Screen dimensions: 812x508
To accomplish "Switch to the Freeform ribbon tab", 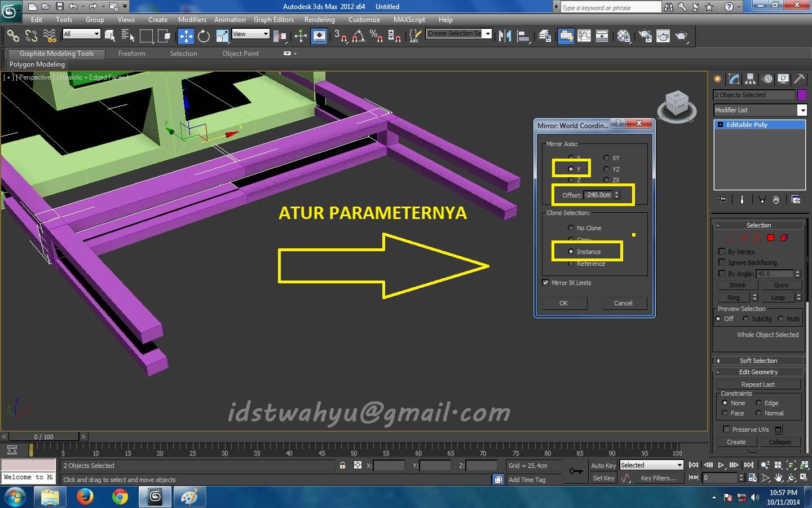I will [x=132, y=54].
